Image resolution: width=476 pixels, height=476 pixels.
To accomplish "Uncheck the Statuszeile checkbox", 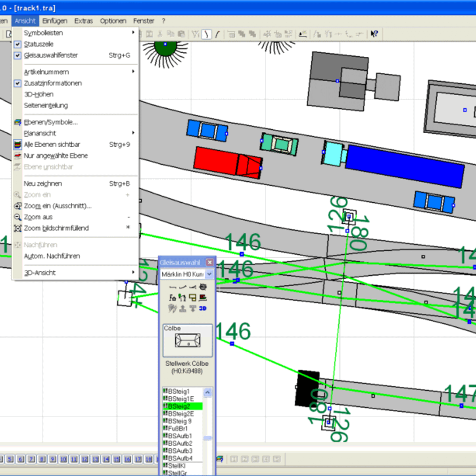I will coord(17,44).
